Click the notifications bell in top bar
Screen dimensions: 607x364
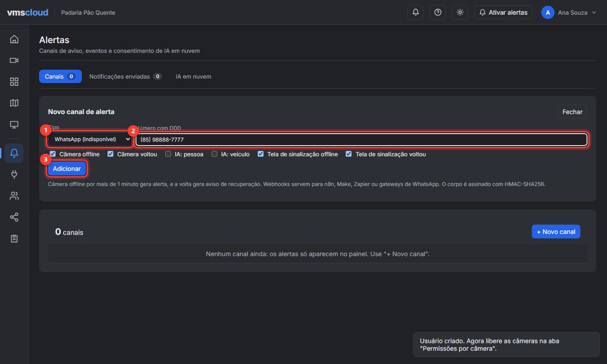point(415,12)
